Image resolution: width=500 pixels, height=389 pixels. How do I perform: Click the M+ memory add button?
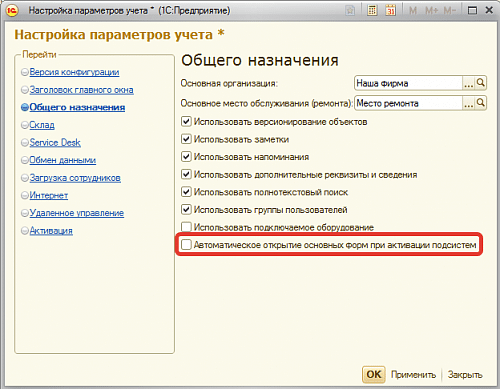[431, 11]
